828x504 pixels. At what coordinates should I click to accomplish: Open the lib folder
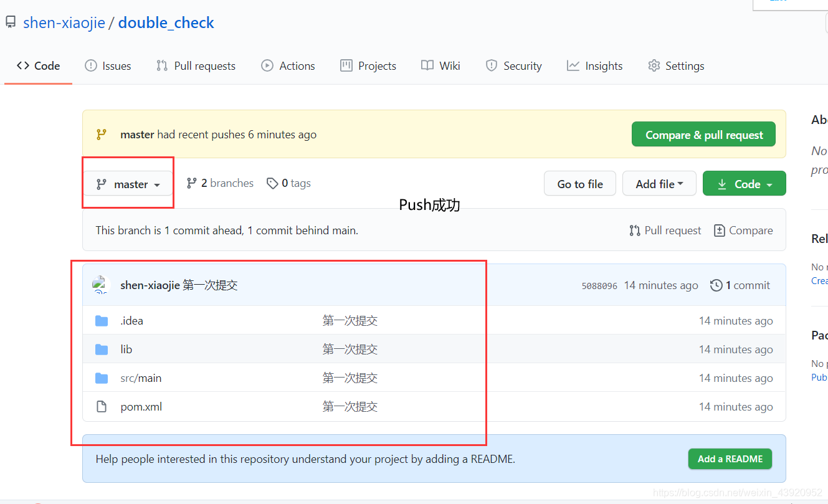[126, 349]
